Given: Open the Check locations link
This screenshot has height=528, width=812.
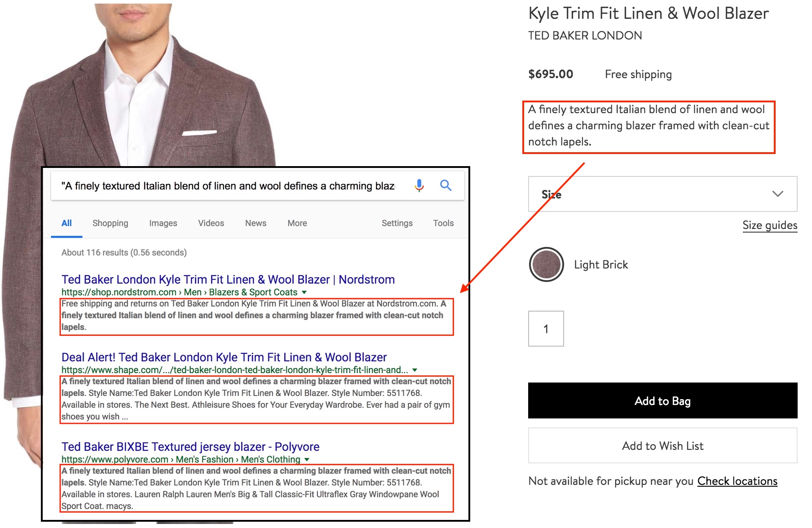Looking at the screenshot, I should [x=737, y=481].
